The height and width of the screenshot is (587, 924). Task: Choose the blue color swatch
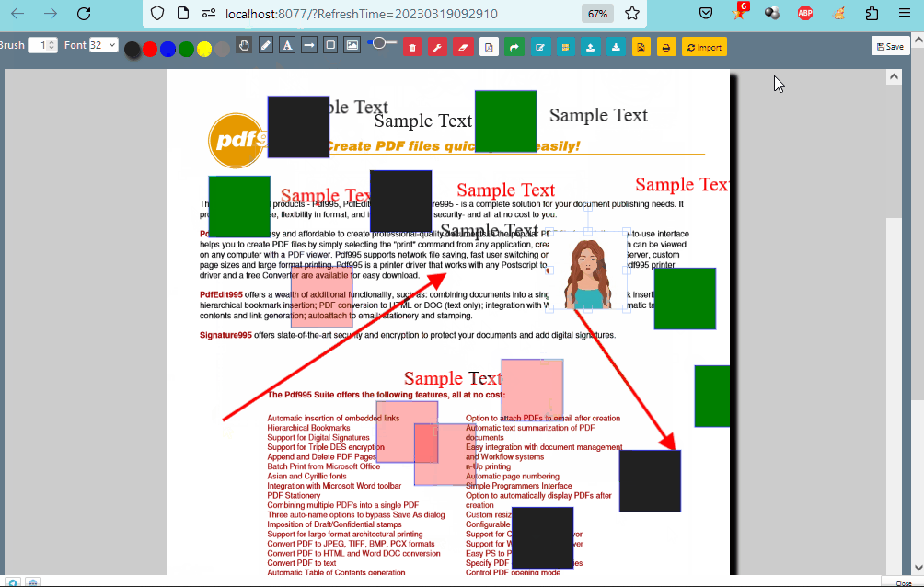(x=167, y=50)
